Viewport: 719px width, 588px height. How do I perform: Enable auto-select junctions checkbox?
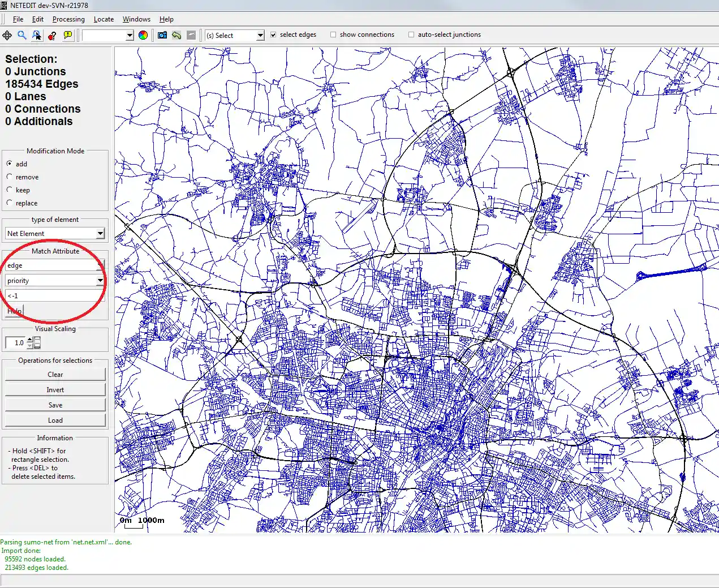(411, 35)
